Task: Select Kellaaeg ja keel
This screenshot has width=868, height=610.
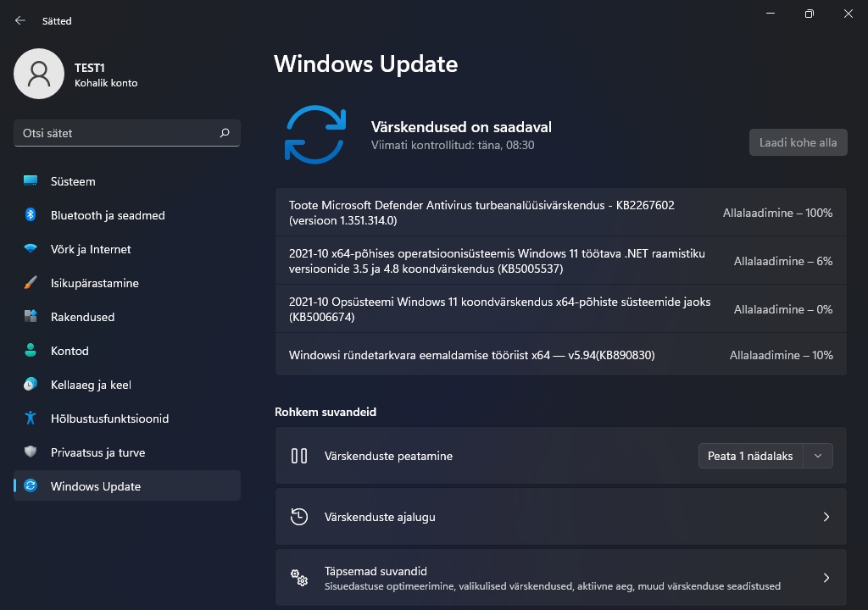Action: click(x=127, y=384)
